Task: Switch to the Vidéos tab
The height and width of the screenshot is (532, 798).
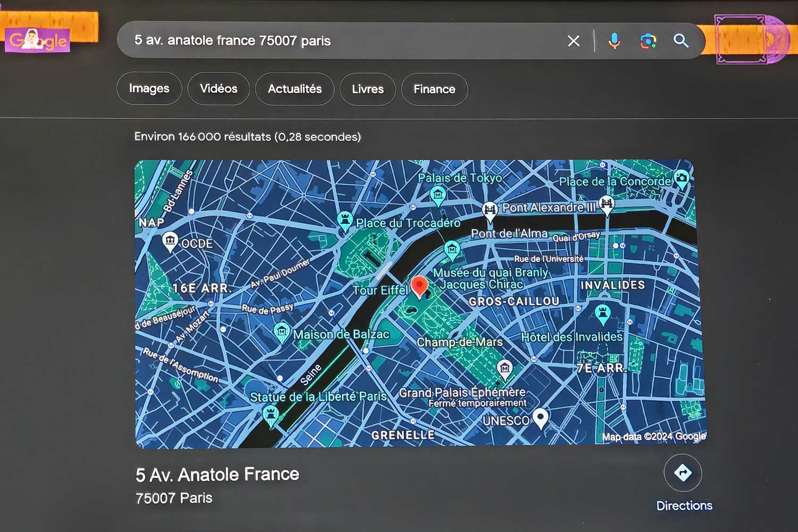Action: coord(219,88)
